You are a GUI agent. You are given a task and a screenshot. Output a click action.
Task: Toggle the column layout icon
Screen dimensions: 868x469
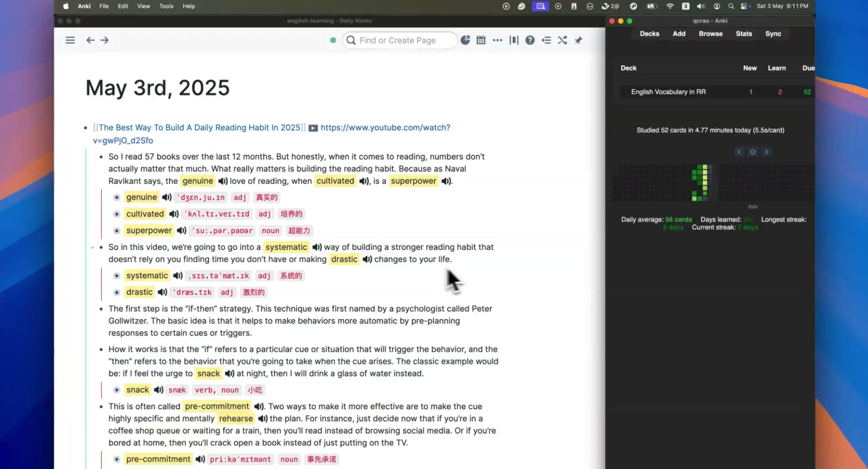tap(514, 40)
